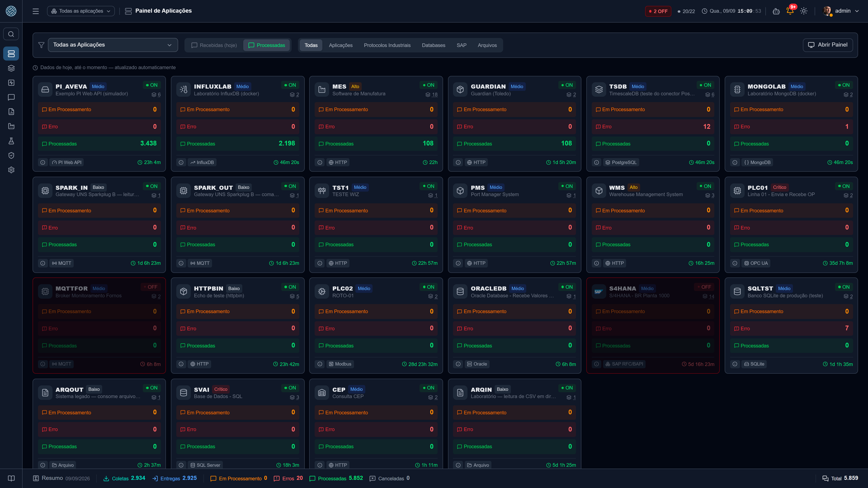Open the Erro row showing 12 on TSDB

(x=653, y=127)
